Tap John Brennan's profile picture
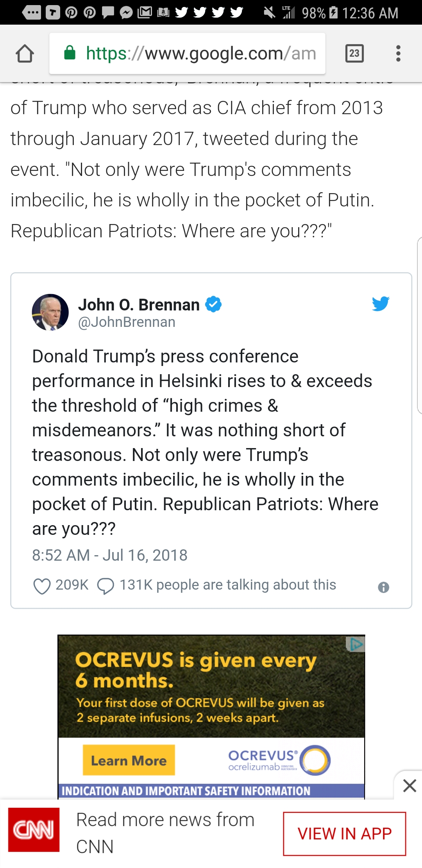Viewport: 422px width, 868px height. pyautogui.click(x=50, y=312)
